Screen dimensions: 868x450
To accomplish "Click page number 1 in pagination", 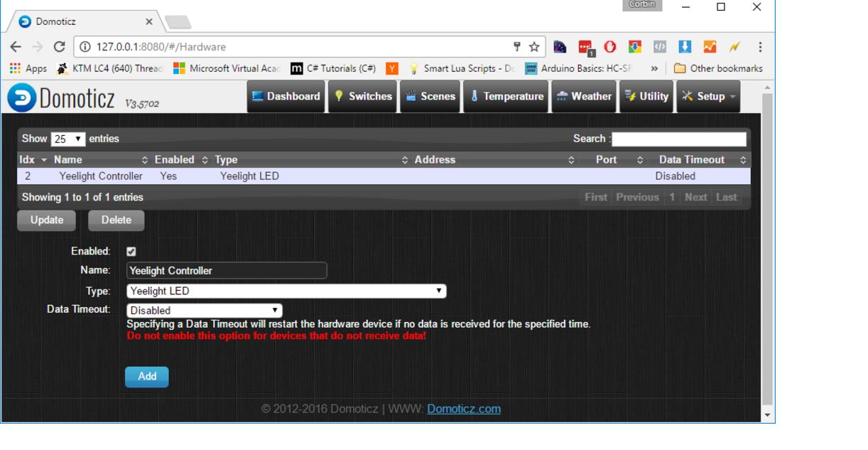I will pos(672,197).
